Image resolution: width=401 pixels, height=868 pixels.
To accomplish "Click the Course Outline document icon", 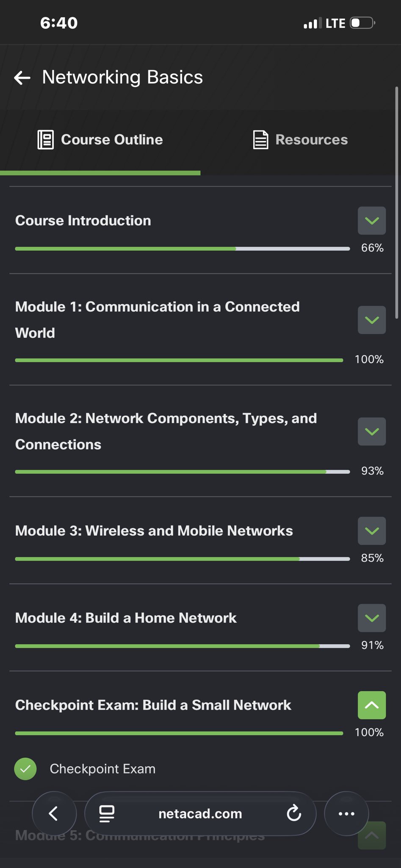I will (45, 140).
